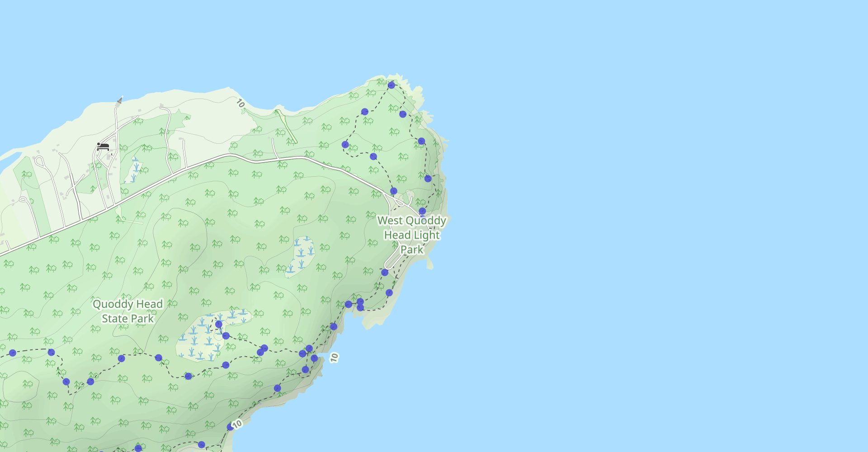Click the gray tower icon on the north shore
The image size is (868, 452).
(x=119, y=100)
